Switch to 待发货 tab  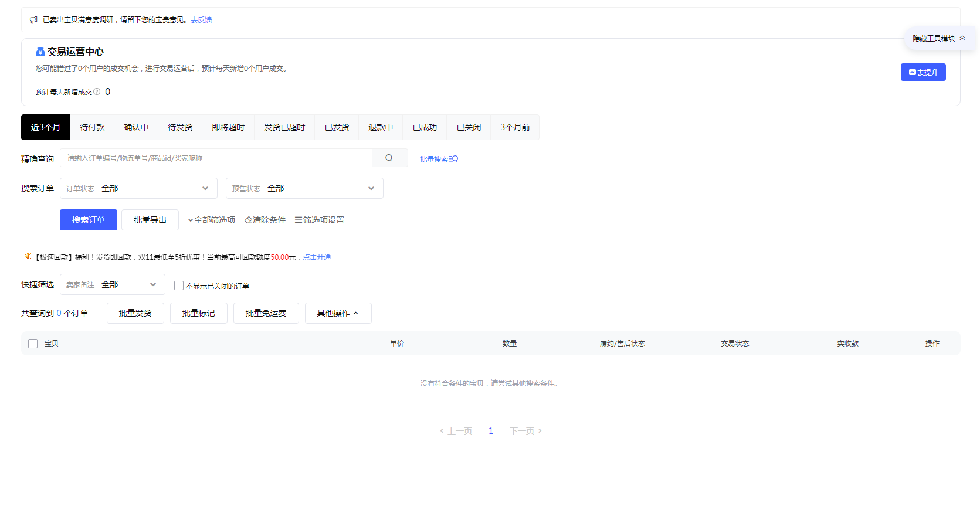coord(180,127)
